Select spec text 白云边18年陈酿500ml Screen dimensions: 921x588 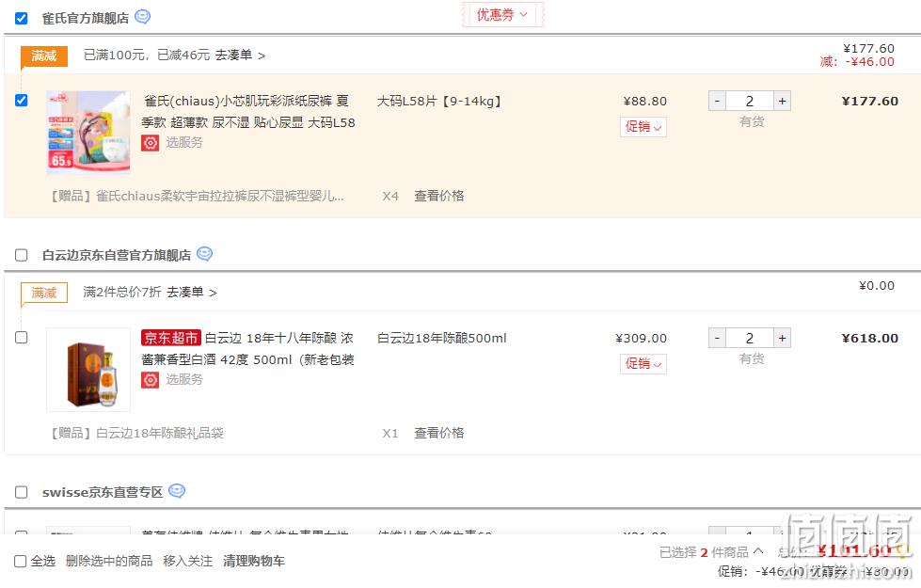[x=442, y=339]
